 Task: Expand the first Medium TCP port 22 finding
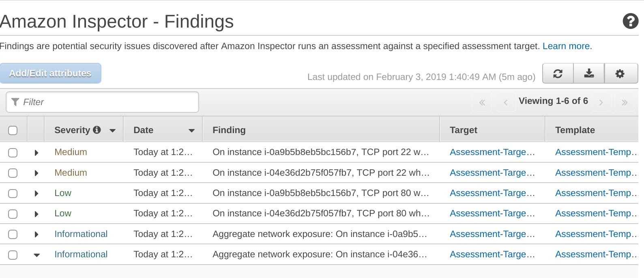[36, 153]
